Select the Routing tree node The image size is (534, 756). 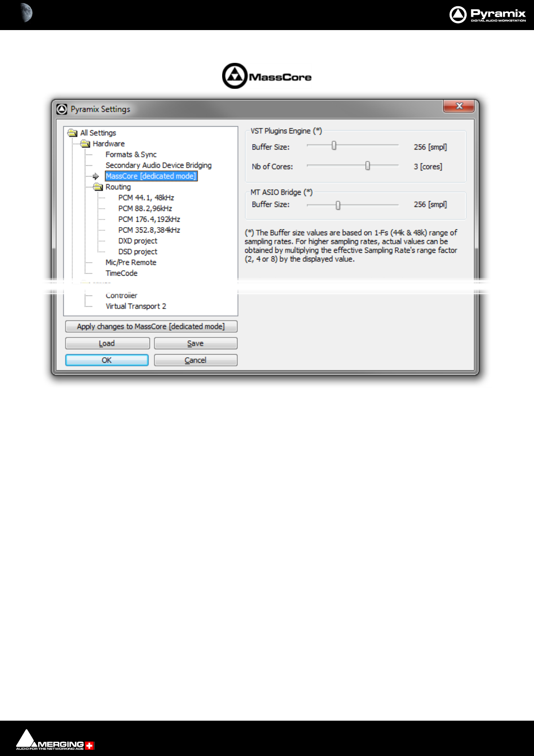pyautogui.click(x=118, y=187)
